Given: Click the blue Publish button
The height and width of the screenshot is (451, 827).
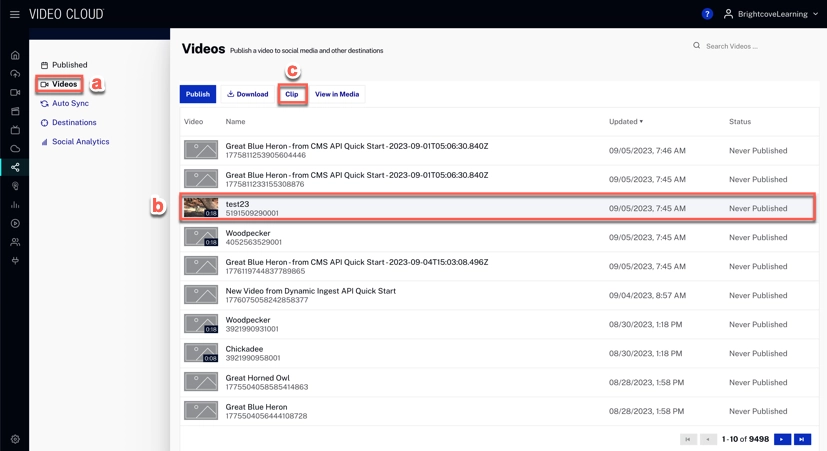Looking at the screenshot, I should (x=198, y=94).
